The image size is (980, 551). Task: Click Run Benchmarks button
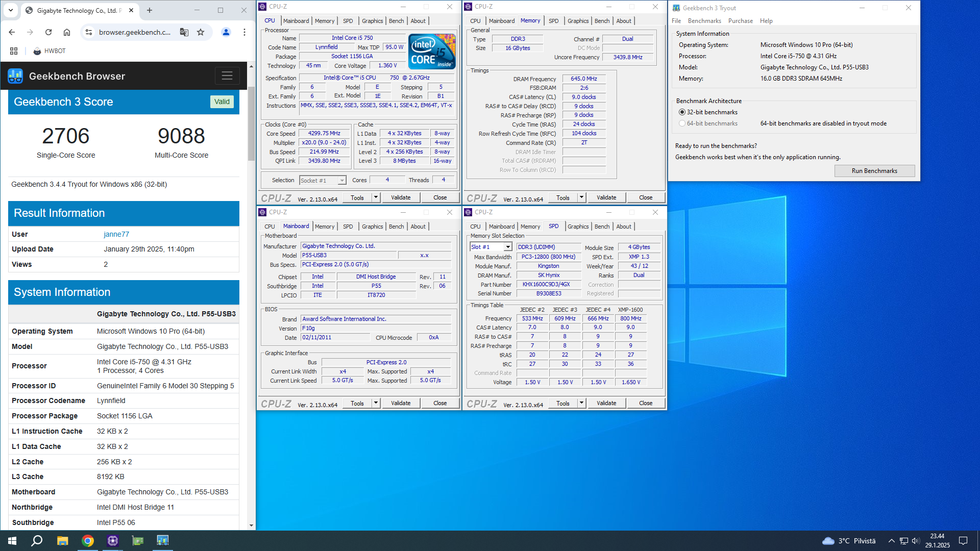pos(874,171)
